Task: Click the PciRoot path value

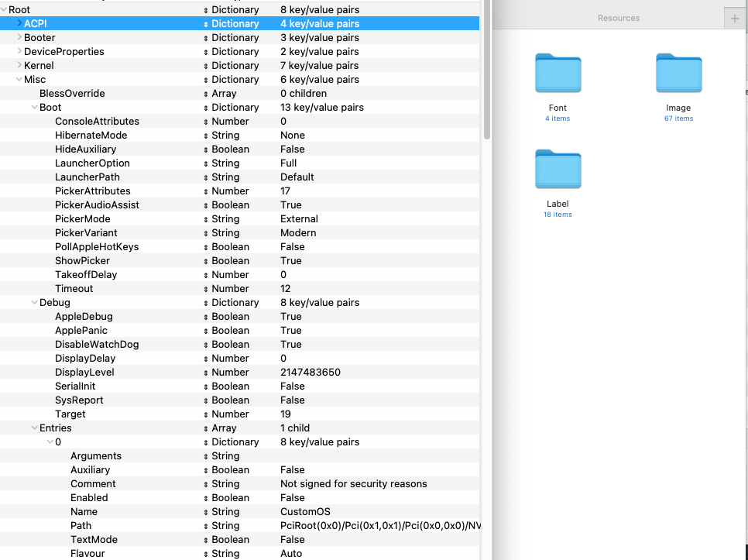Action: 379,525
